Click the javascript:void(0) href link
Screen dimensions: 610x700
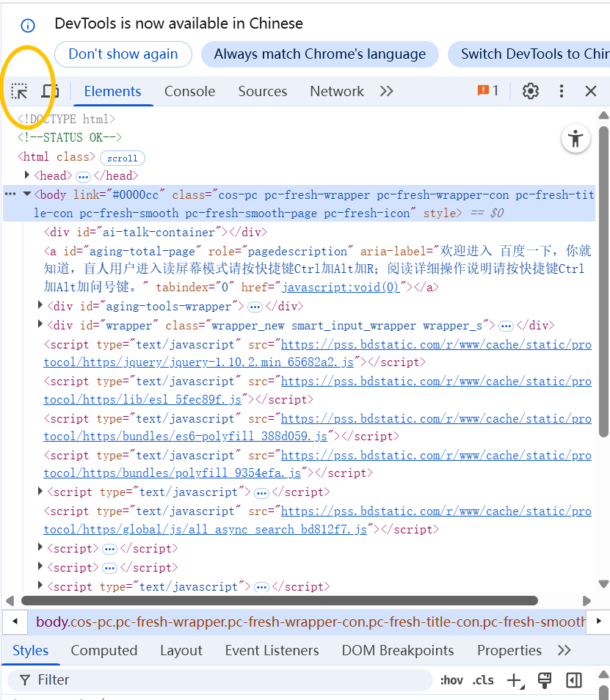pyautogui.click(x=341, y=287)
